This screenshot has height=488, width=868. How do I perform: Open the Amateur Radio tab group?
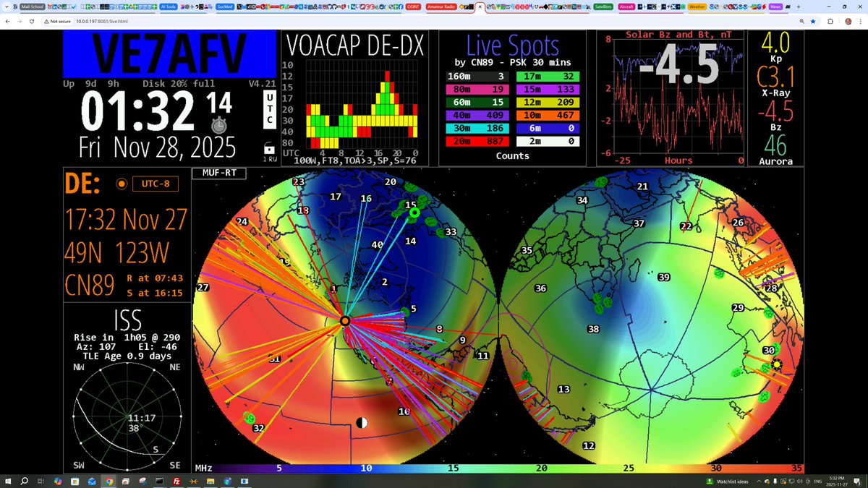coord(440,6)
